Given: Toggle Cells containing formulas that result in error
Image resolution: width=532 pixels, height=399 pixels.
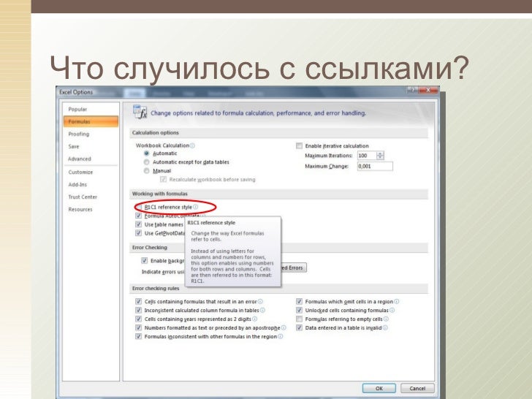Looking at the screenshot, I should click(138, 302).
